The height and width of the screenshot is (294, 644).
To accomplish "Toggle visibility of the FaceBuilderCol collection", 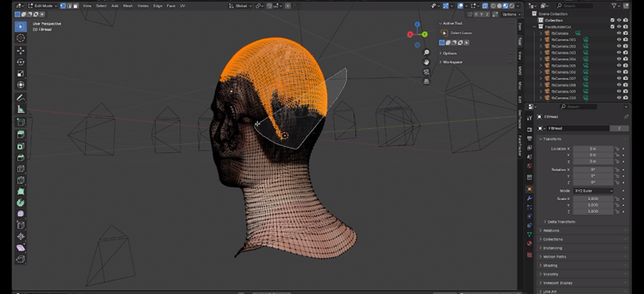I will [619, 26].
